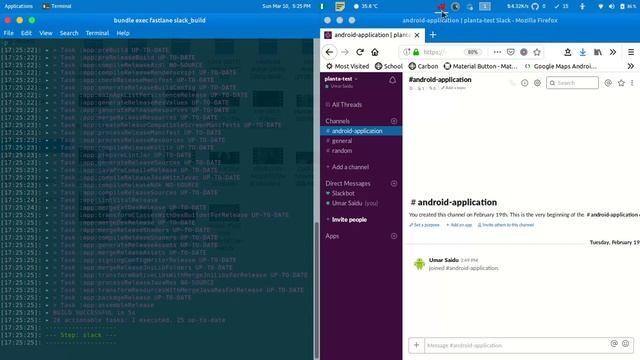
Task: Show more bookmarks chevron
Action: click(x=631, y=66)
